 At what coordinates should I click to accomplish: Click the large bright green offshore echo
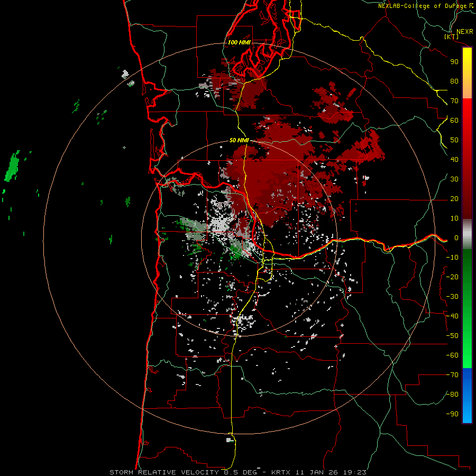click(x=13, y=167)
